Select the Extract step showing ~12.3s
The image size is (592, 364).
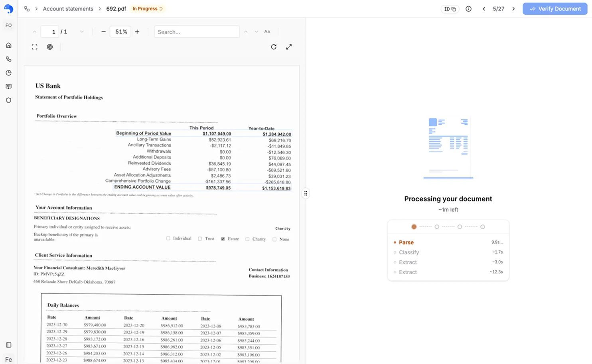coord(448,272)
